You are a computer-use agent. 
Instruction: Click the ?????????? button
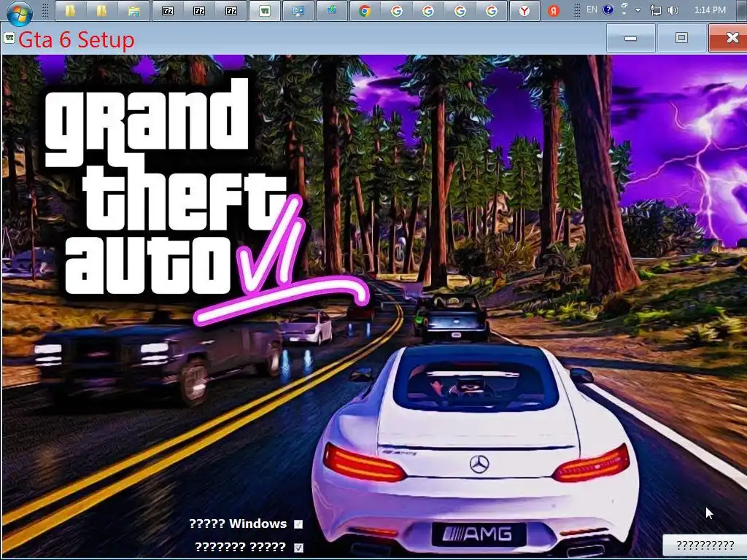pyautogui.click(x=705, y=545)
